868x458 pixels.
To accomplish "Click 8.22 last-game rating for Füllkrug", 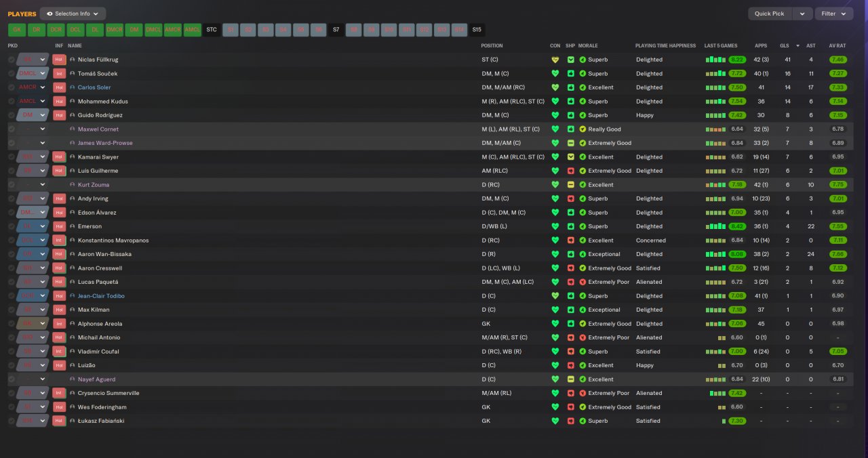I will pos(738,60).
